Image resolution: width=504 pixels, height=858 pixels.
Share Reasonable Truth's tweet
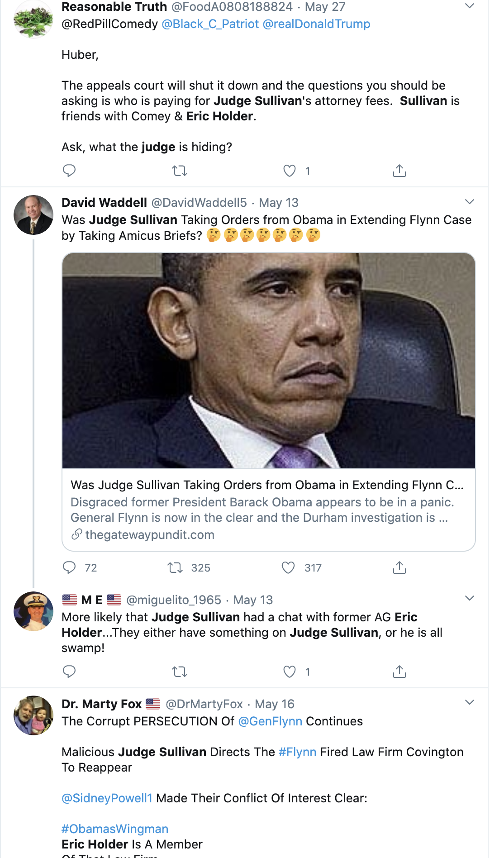[399, 171]
